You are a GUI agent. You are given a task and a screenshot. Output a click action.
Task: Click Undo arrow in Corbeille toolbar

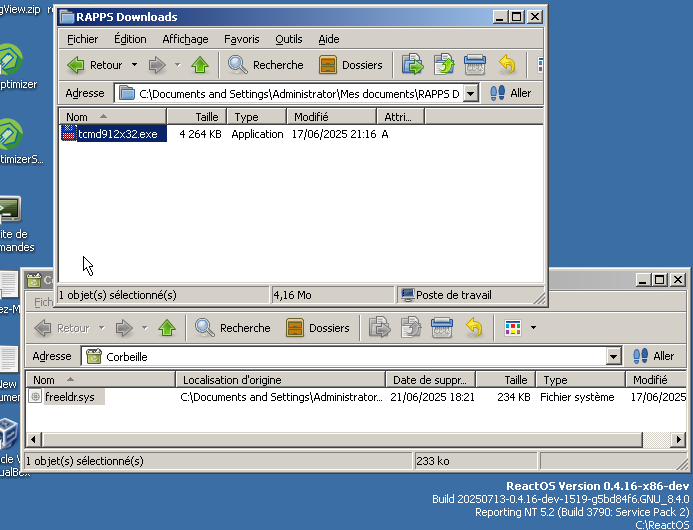point(474,328)
